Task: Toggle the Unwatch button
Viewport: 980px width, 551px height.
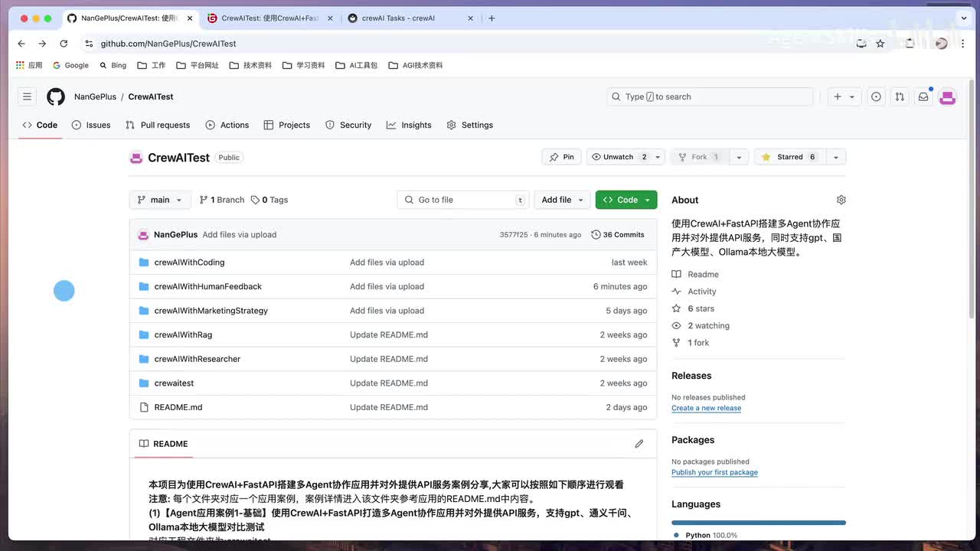Action: 619,157
